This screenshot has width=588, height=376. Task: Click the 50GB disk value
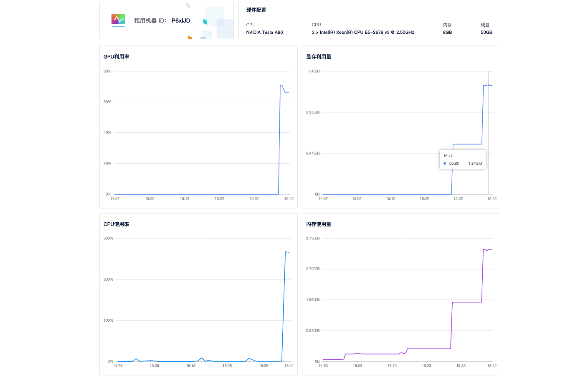[x=486, y=32]
